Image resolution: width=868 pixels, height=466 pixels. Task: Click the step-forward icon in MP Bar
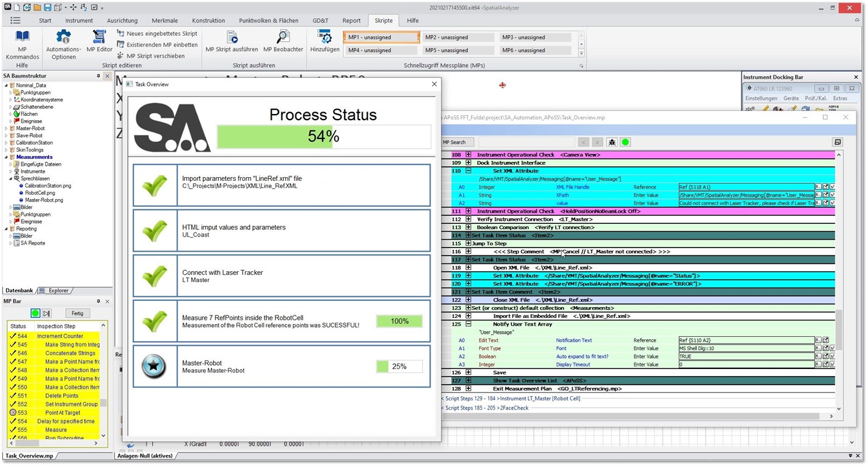[47, 313]
